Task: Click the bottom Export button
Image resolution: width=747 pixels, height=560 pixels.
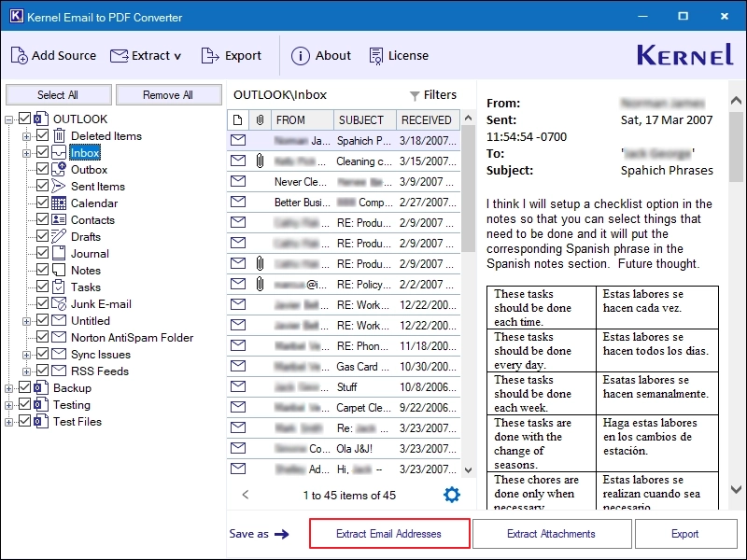Action: 685,534
